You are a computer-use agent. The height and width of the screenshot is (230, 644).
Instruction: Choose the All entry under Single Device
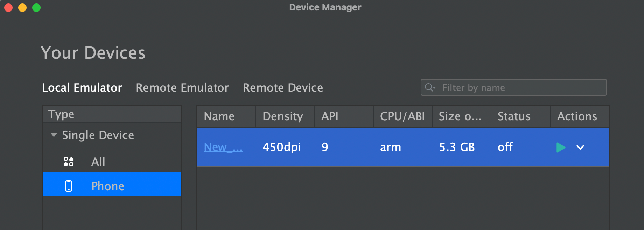(x=98, y=161)
